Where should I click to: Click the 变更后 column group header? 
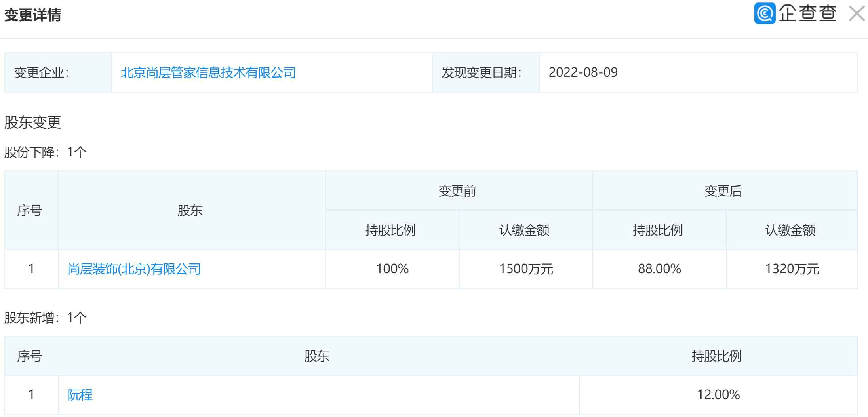(723, 191)
